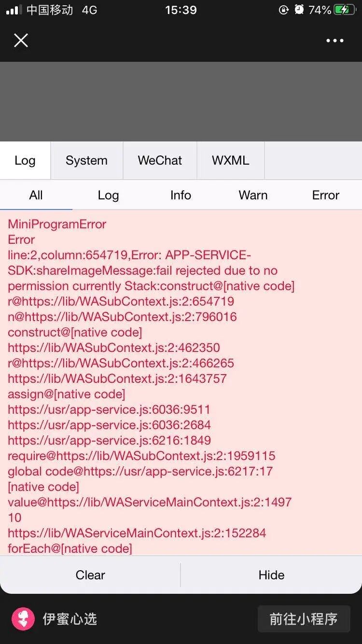This screenshot has width=362, height=644.
Task: Select the Log panel tab
Action: (x=25, y=160)
